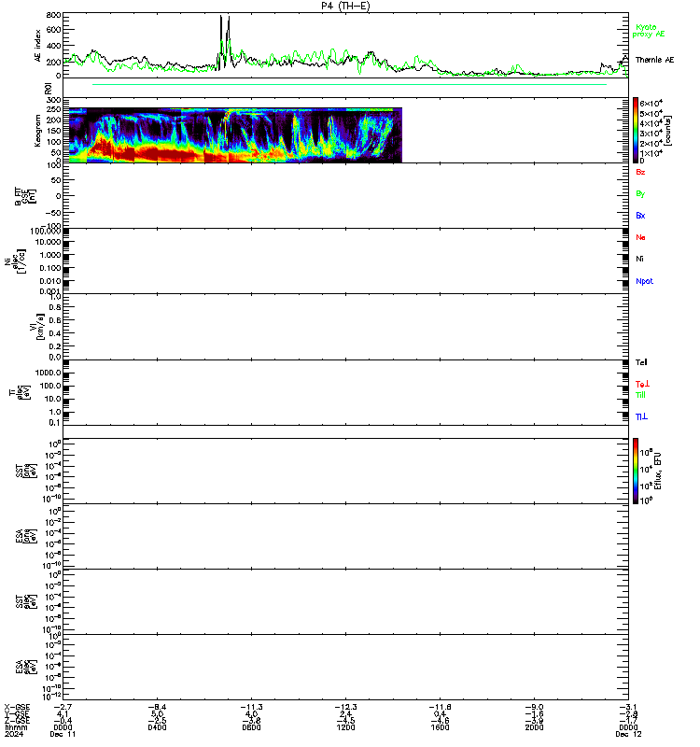Click the 800 tick on the AE axis
The height and width of the screenshot is (747, 700).
(x=54, y=15)
